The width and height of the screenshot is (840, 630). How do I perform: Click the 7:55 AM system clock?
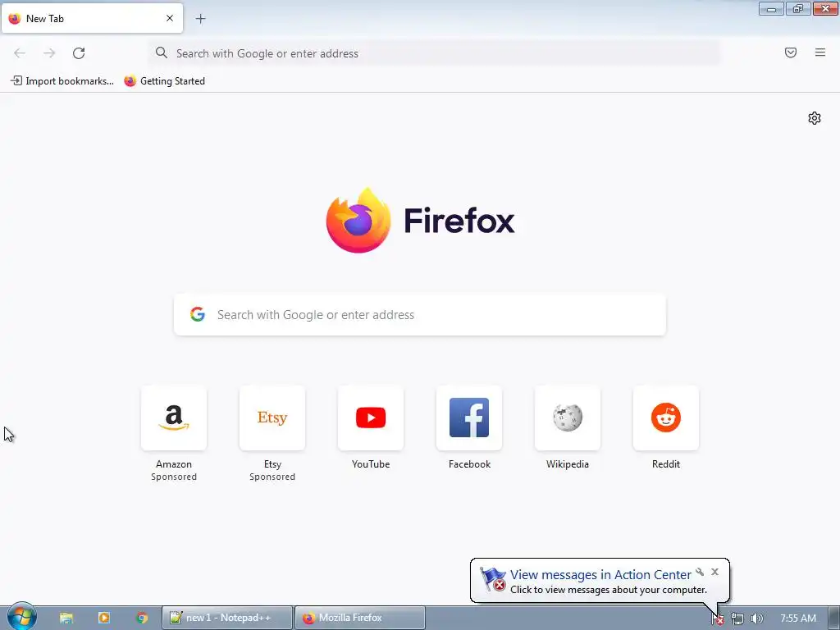pyautogui.click(x=798, y=619)
